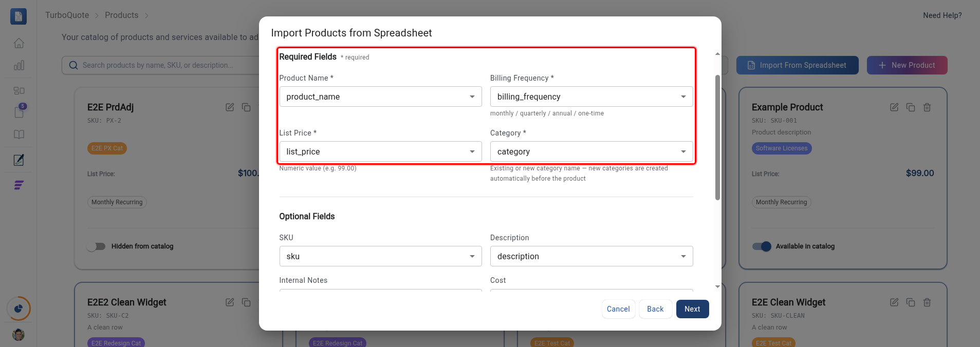Toggle E2E PrdAdj Hidden from catalog switch

96,246
